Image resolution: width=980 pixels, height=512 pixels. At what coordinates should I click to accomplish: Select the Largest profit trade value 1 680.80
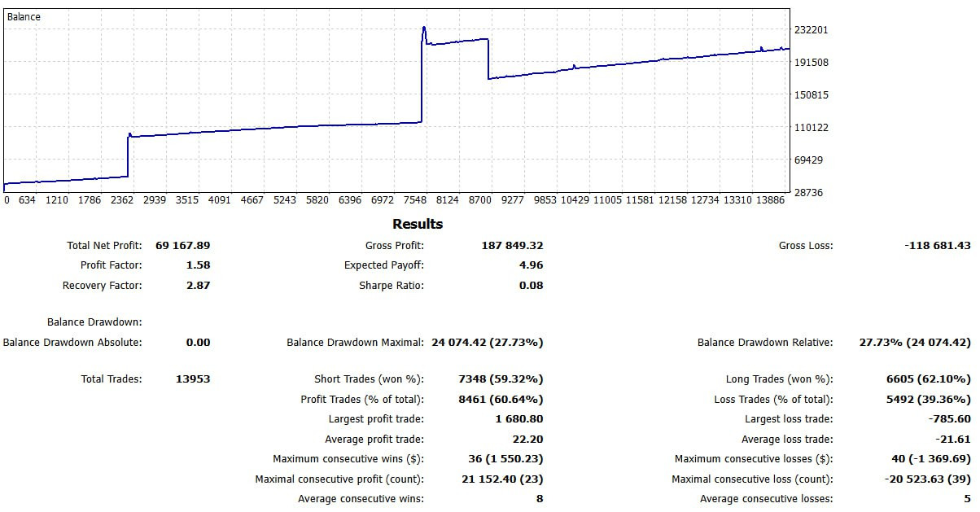point(518,419)
